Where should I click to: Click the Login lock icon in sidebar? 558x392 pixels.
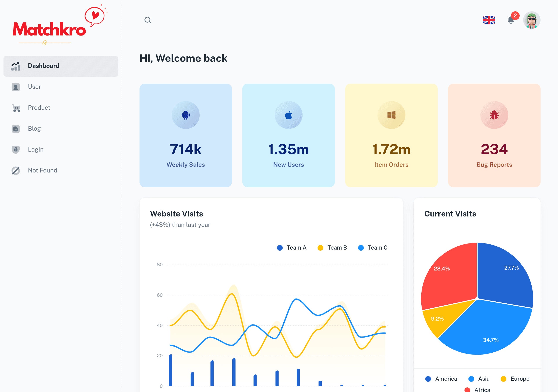click(x=16, y=150)
